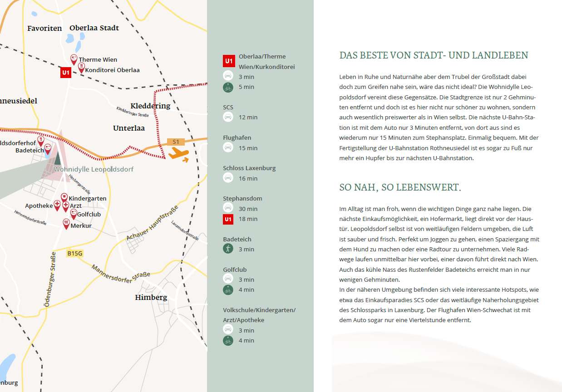Click the 'SCS' legend entry
The width and height of the screenshot is (562, 392).
click(x=228, y=107)
